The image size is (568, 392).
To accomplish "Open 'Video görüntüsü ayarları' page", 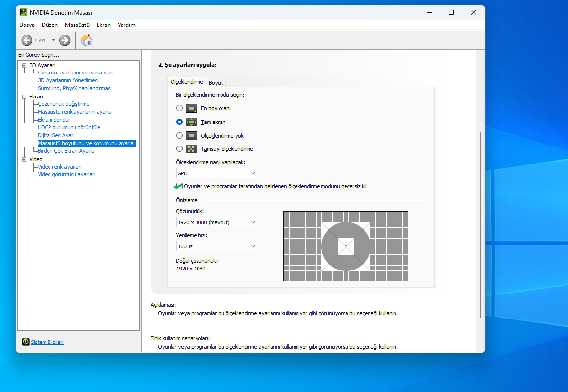I will [67, 174].
